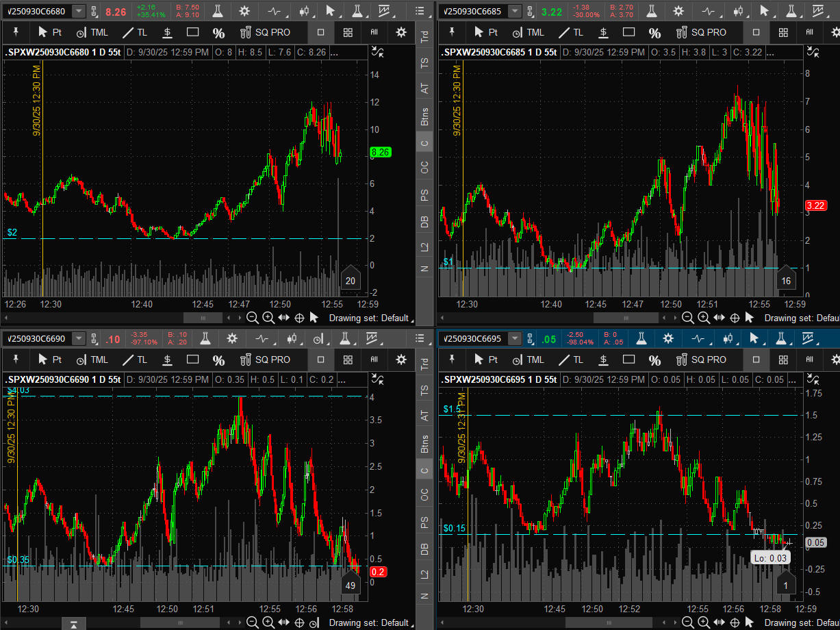The image size is (840, 630).
Task: Click the TML button in C6695 panel
Action: tap(528, 360)
